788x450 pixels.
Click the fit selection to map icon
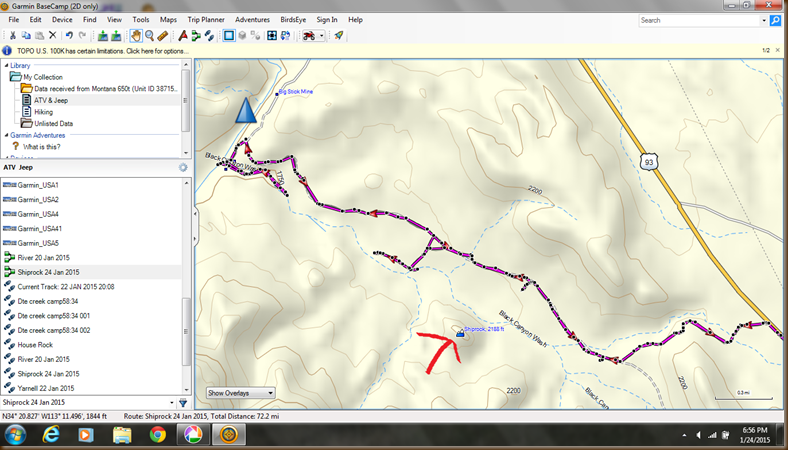(272, 36)
